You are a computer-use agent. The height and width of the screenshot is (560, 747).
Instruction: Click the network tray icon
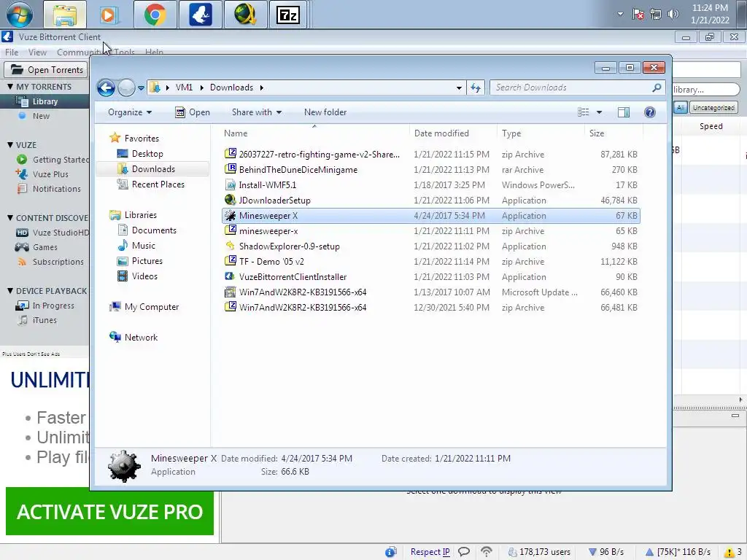(x=656, y=14)
